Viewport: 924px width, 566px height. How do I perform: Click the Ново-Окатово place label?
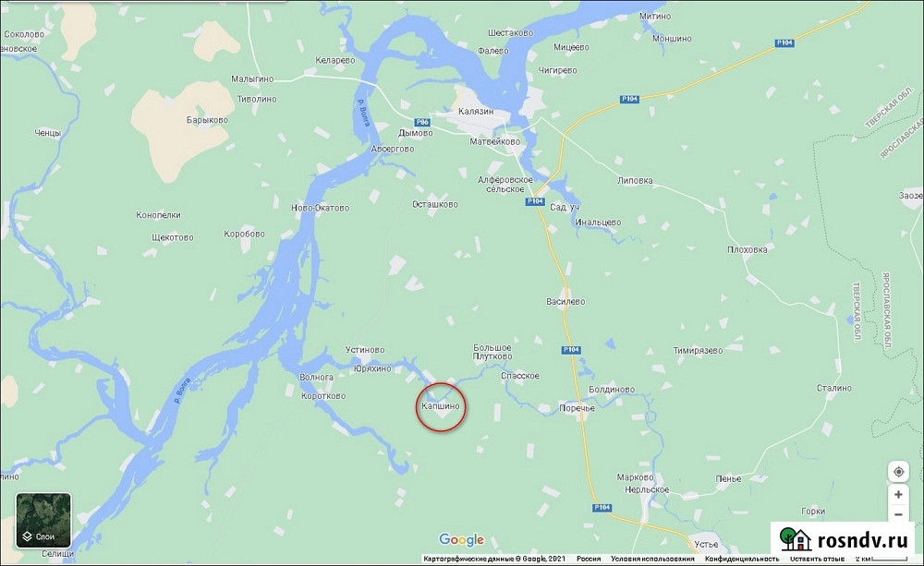(320, 208)
